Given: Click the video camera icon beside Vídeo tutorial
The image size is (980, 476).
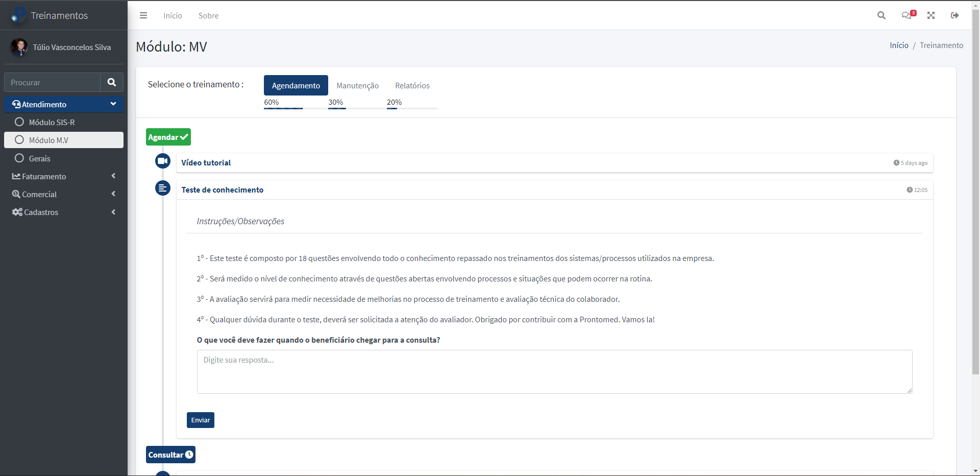Looking at the screenshot, I should coord(162,160).
